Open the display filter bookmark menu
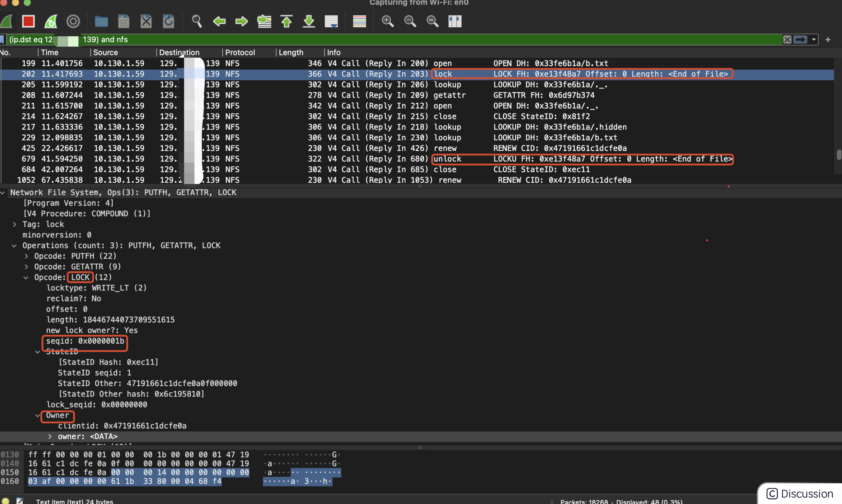The width and height of the screenshot is (842, 504). click(x=2, y=40)
